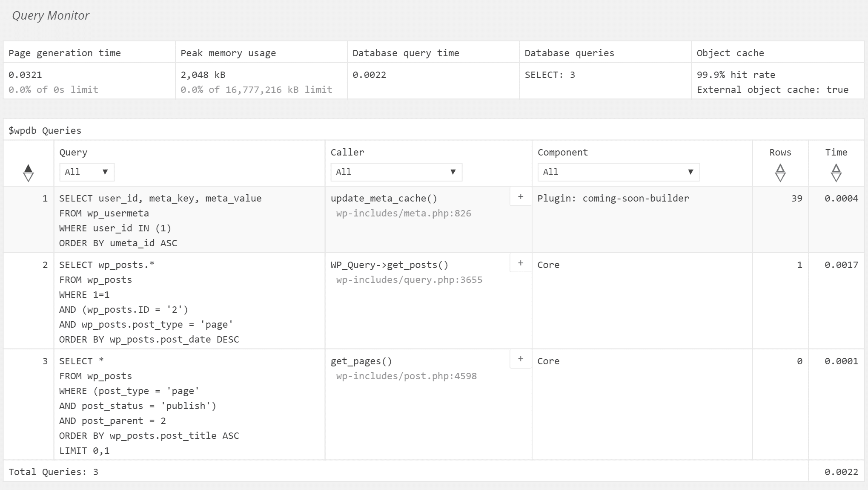Open the Caller filter dropdown

tap(396, 172)
